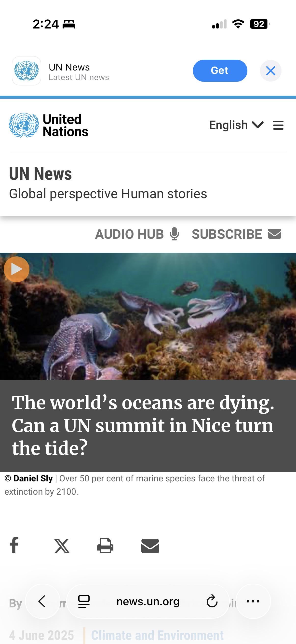The width and height of the screenshot is (296, 644).
Task: Open Climate and Environment topic link
Action: (x=157, y=635)
